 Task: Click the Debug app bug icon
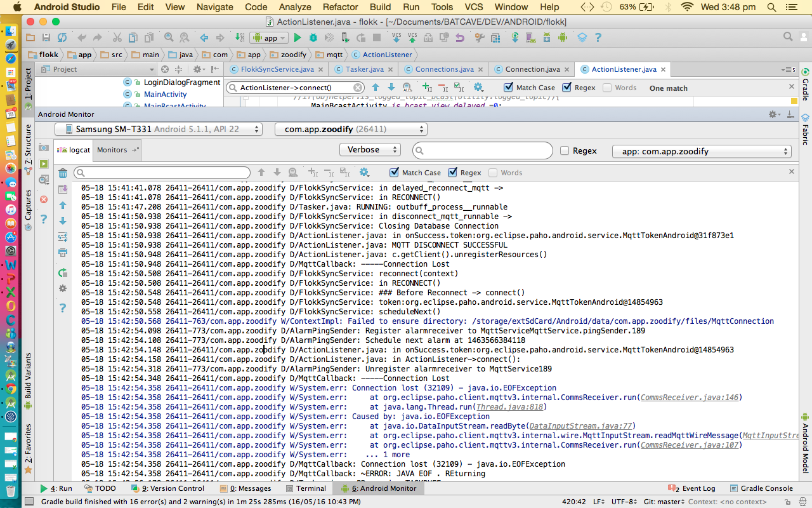[313, 38]
